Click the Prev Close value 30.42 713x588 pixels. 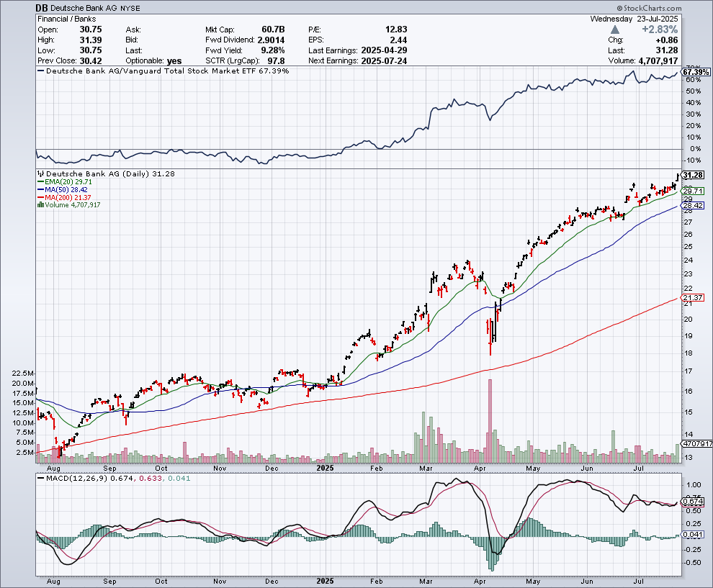pyautogui.click(x=91, y=60)
